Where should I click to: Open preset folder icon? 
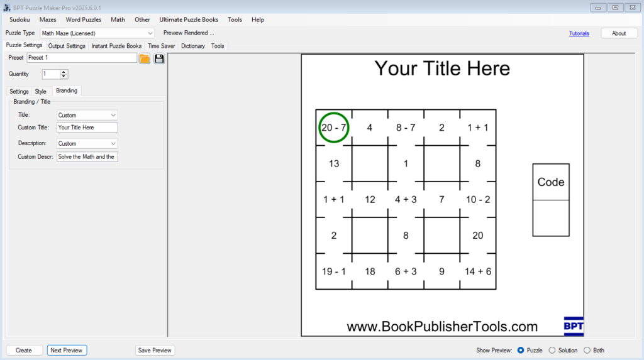[145, 58]
